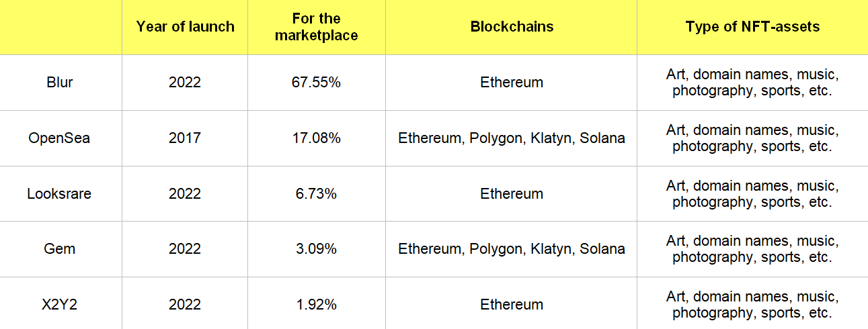Select the Ethereum cell in the Looksrare row
Screen dimensions: 868x329
click(x=512, y=194)
